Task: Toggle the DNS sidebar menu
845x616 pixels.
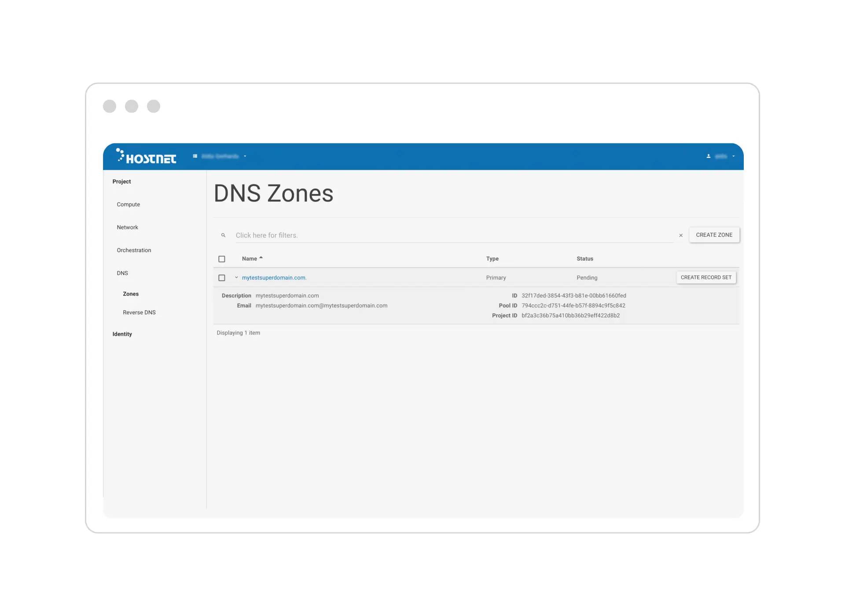Action: [122, 273]
